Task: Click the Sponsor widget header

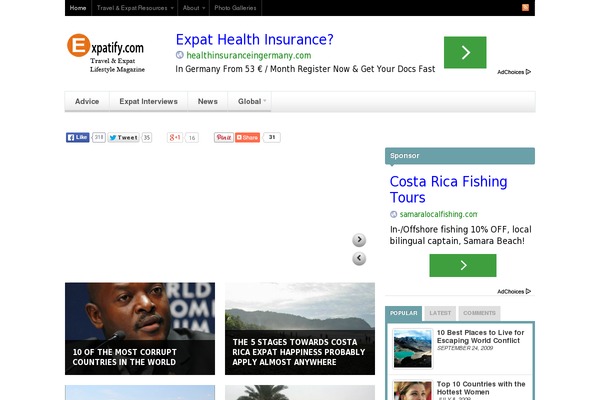Action: click(x=460, y=156)
